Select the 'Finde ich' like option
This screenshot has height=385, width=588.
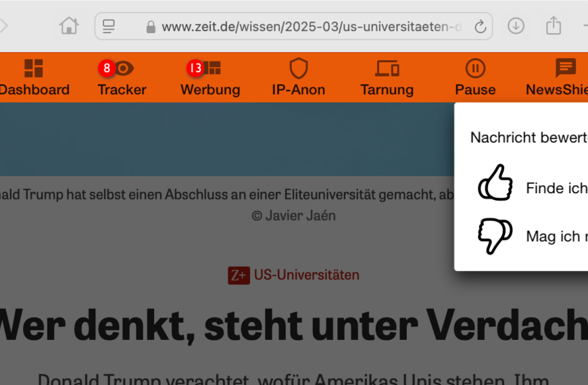pos(556,188)
